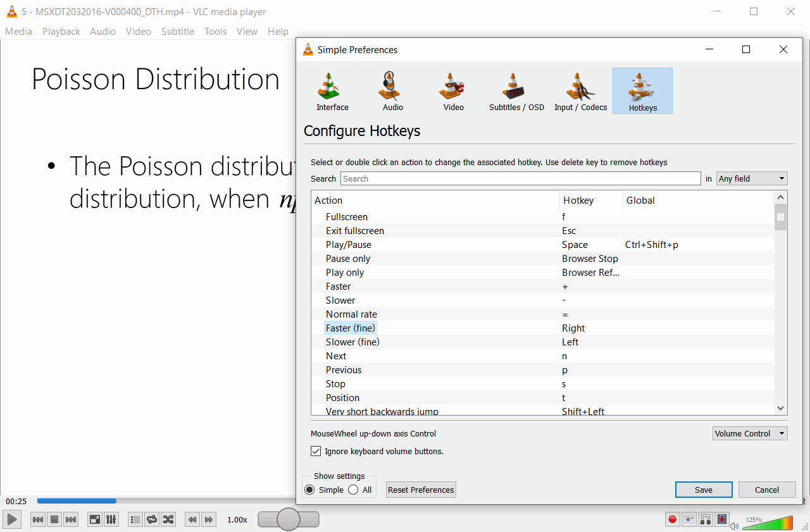This screenshot has width=810, height=532.
Task: Click the hotkey Search input field
Action: click(520, 179)
